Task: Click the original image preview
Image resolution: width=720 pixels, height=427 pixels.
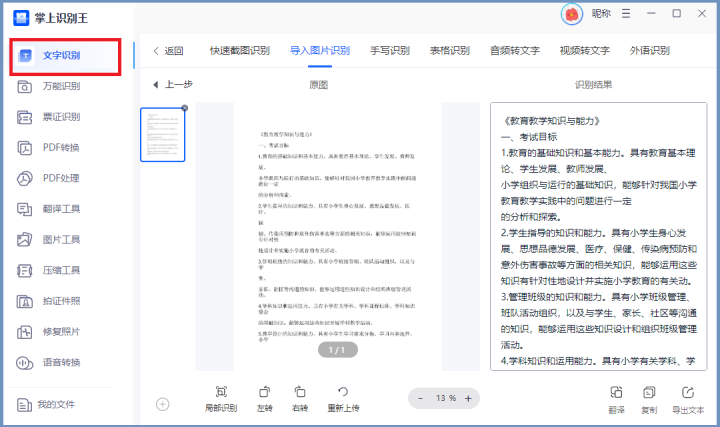Action: 338,236
